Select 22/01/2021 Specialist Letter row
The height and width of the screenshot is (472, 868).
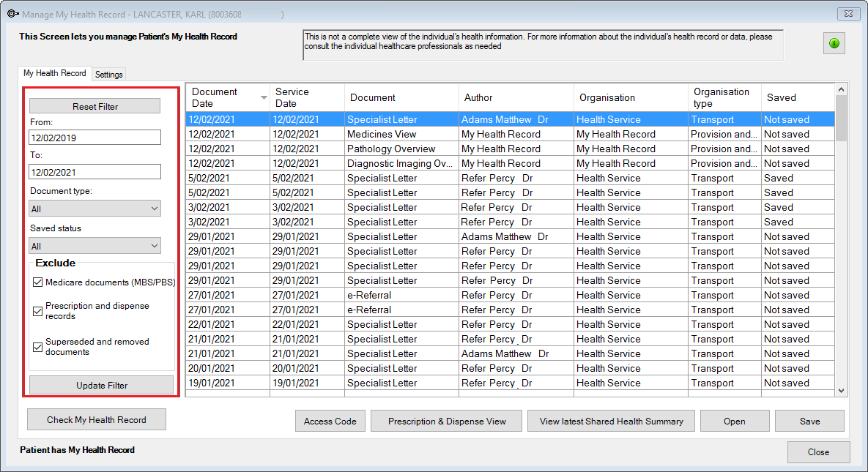click(x=511, y=324)
